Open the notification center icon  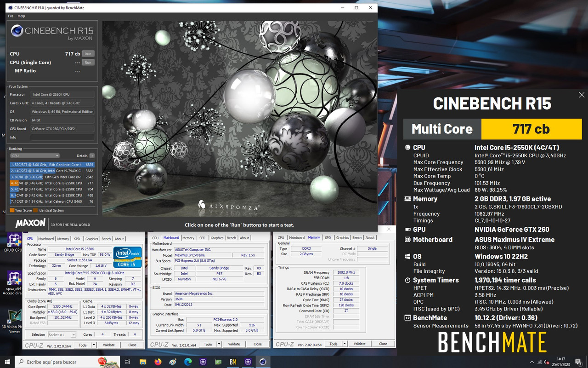[578, 362]
